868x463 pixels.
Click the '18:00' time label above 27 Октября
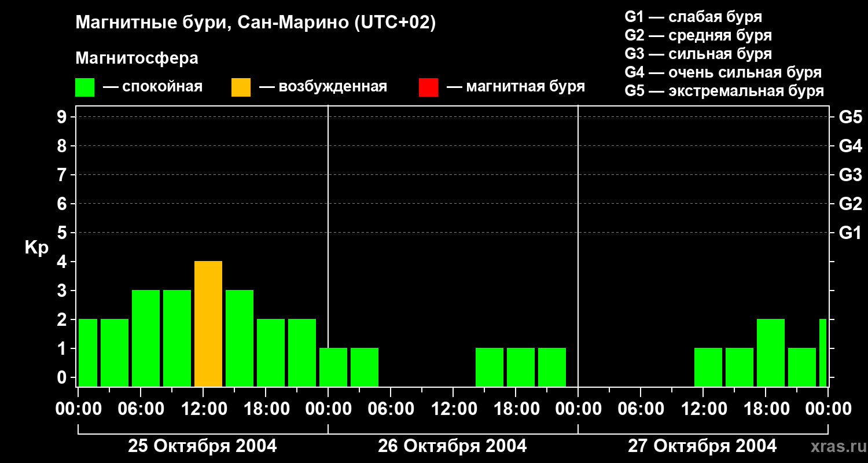coord(766,409)
